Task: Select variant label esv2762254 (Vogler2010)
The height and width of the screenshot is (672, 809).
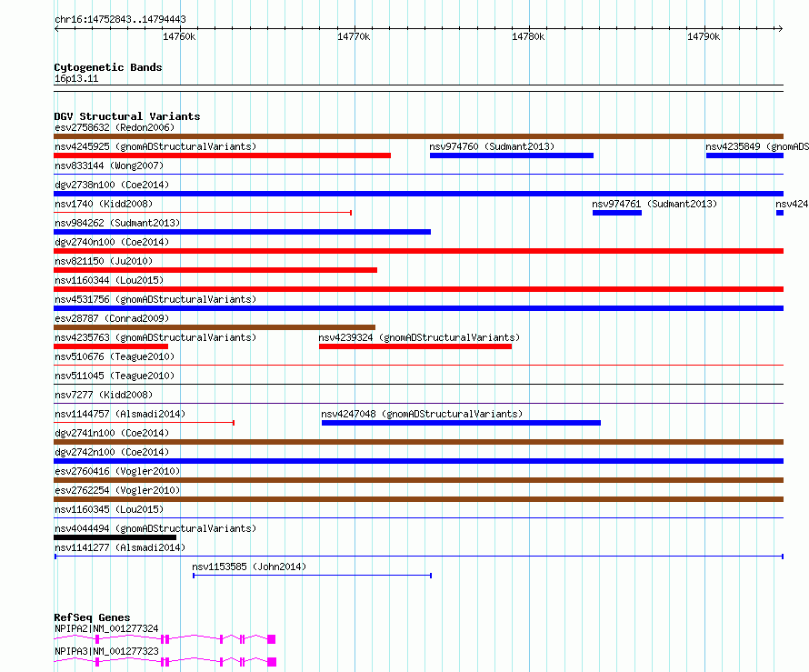Action: pyautogui.click(x=117, y=490)
